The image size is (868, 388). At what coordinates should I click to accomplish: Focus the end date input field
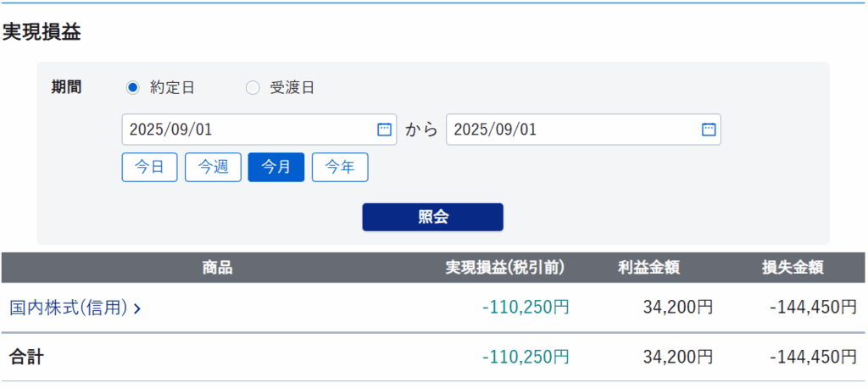(x=572, y=130)
